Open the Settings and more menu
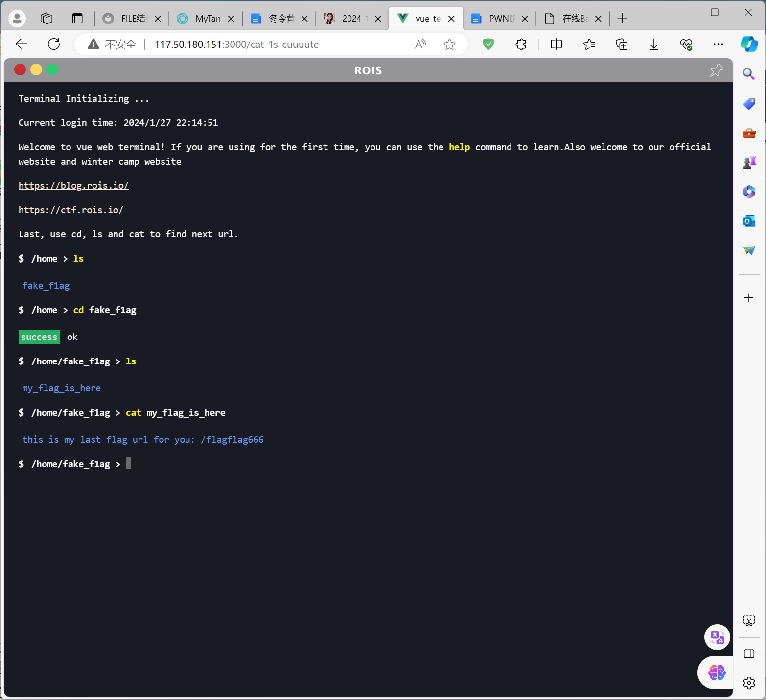This screenshot has width=766, height=700. click(718, 45)
